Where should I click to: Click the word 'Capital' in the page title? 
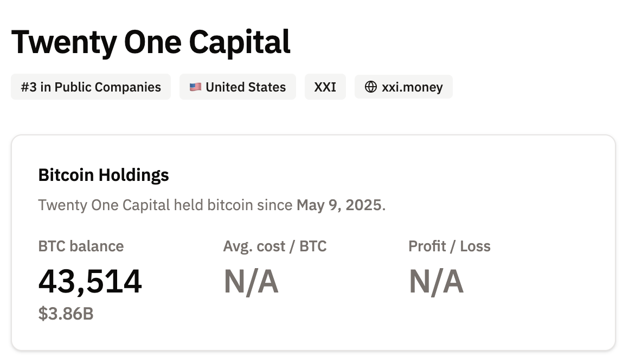pos(240,42)
